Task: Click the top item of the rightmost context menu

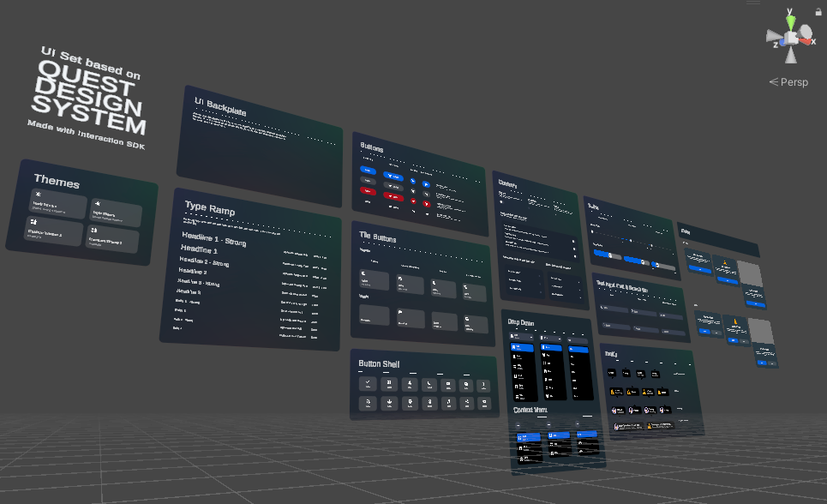Action: pyautogui.click(x=587, y=432)
